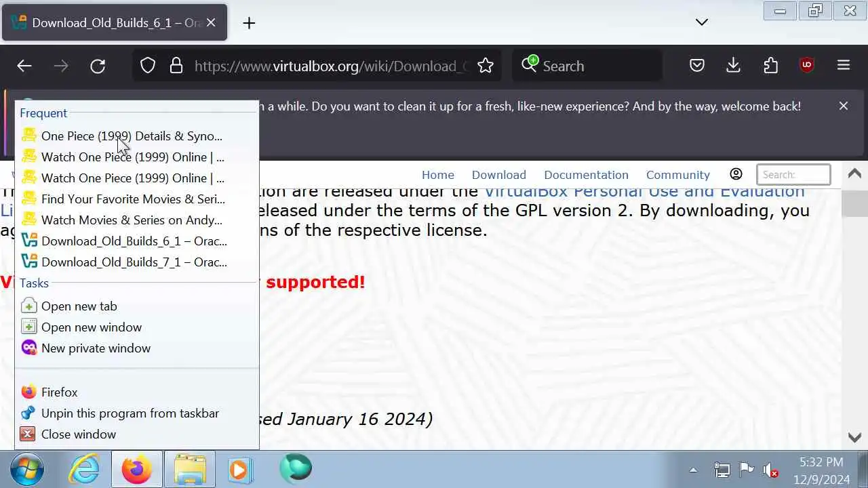The width and height of the screenshot is (868, 488).
Task: Click the VirtualBox site Search field
Action: pyautogui.click(x=793, y=174)
